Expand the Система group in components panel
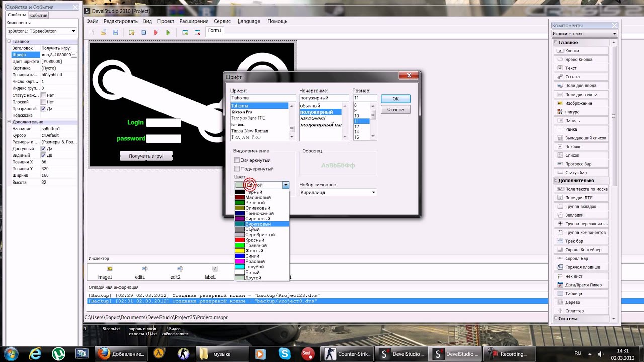The image size is (644, 362). [556, 319]
